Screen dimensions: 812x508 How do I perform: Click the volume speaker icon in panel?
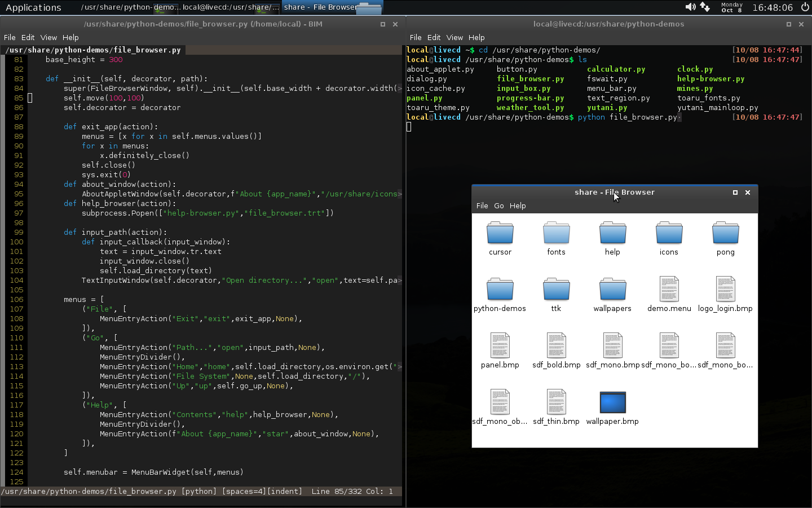(690, 7)
